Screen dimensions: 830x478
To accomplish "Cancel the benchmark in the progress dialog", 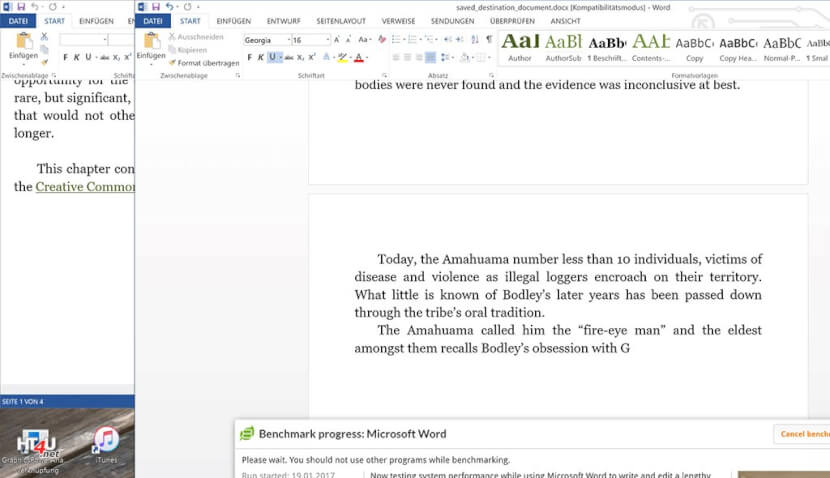I will tap(804, 434).
